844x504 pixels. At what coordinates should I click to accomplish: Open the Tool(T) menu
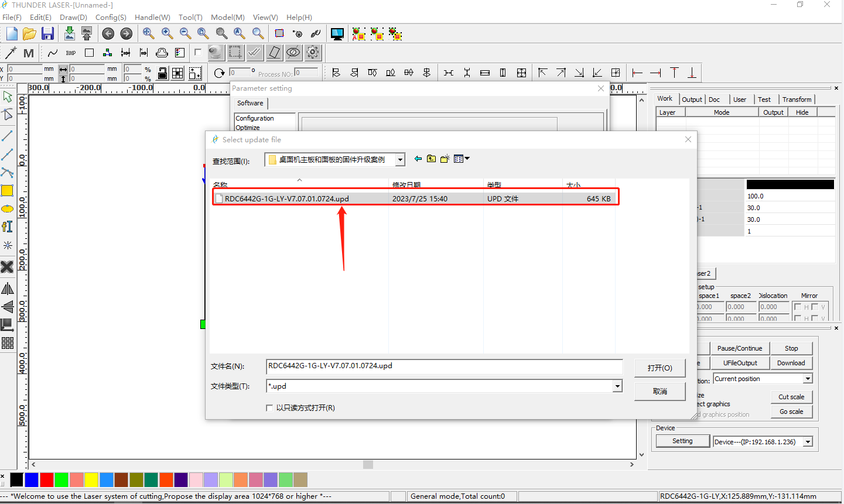(190, 18)
